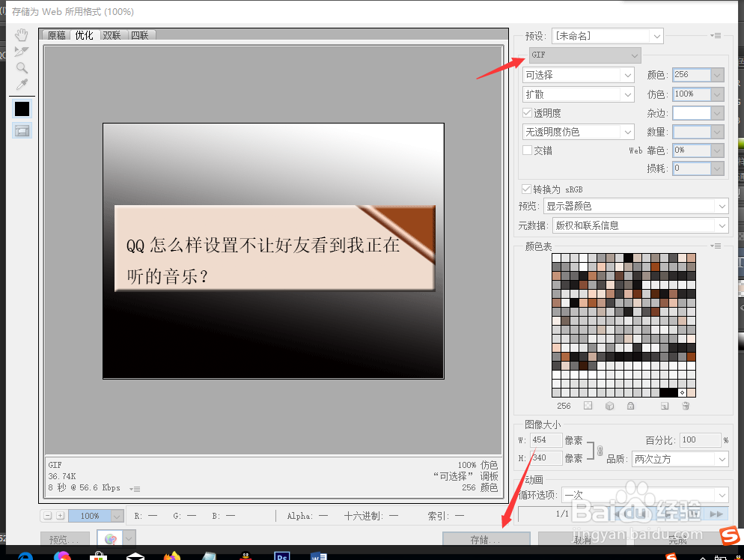The image size is (744, 560).
Task: Open the 预设 preset dropdown
Action: (x=607, y=36)
